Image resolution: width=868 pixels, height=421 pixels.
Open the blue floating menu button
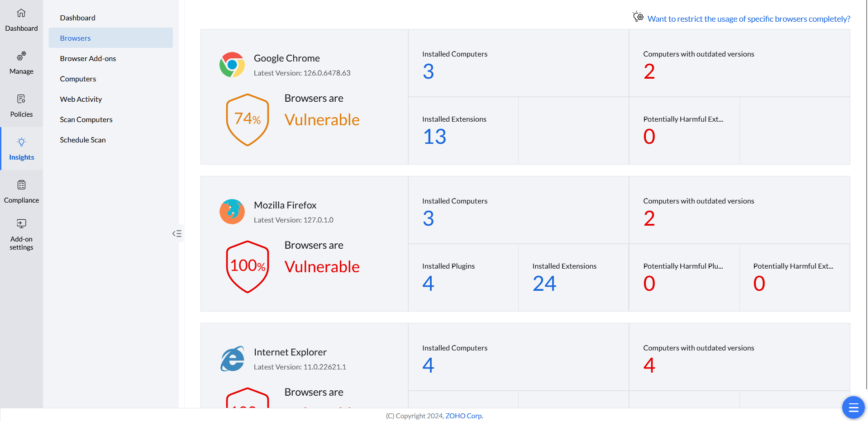pyautogui.click(x=853, y=407)
